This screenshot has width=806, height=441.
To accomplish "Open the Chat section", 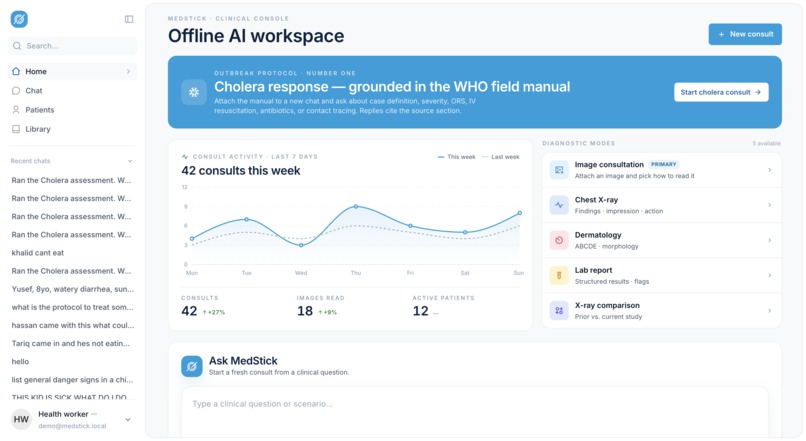I will pyautogui.click(x=72, y=90).
